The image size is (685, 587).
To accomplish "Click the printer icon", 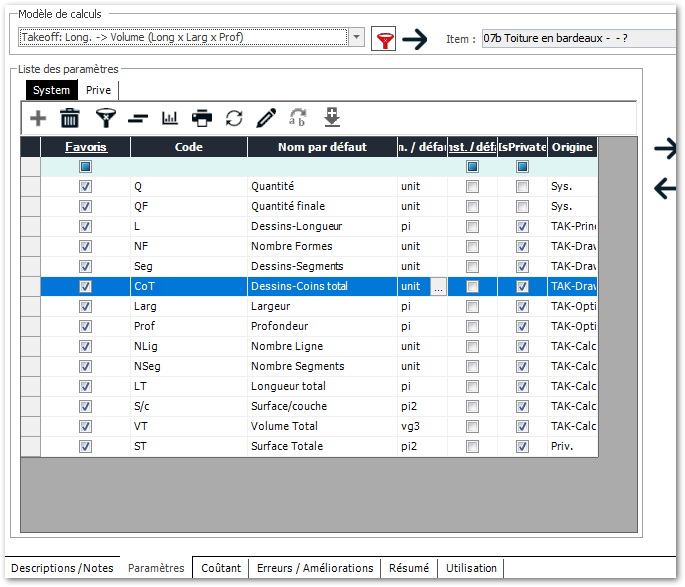I will [x=202, y=118].
